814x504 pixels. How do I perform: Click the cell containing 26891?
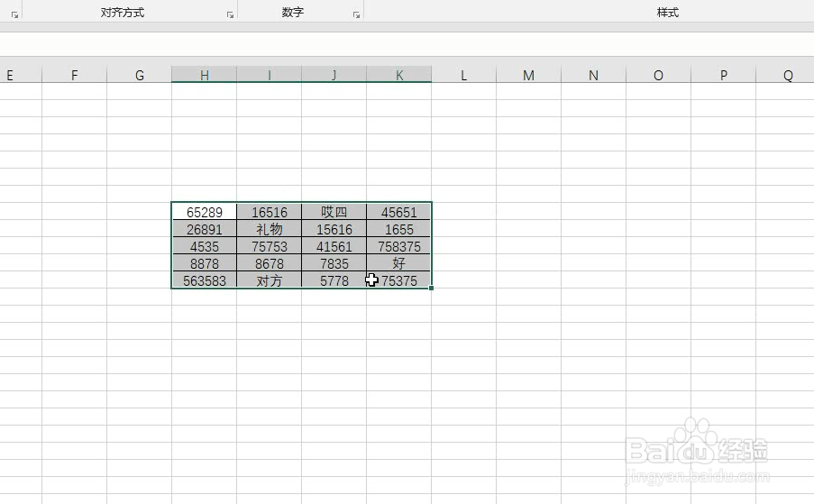204,228
